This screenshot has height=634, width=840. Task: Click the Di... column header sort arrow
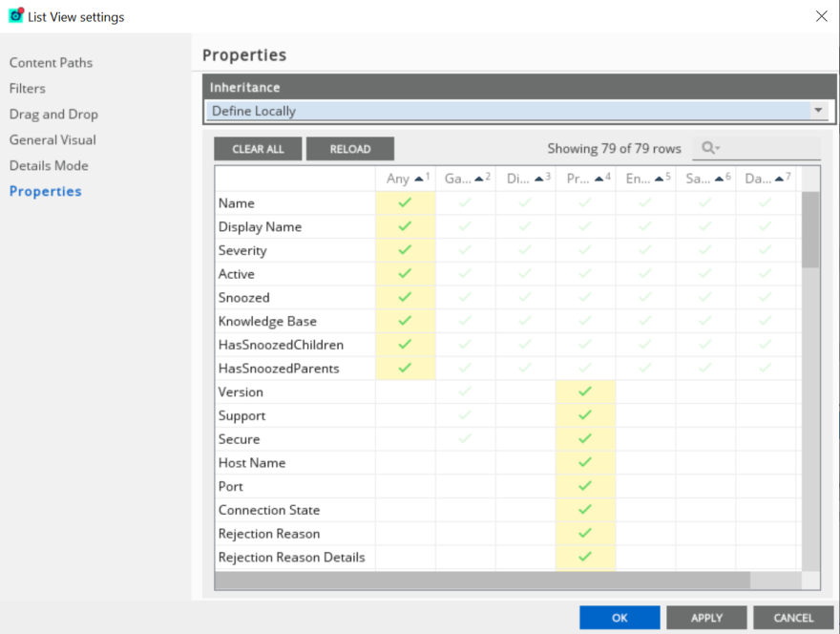pos(539,179)
